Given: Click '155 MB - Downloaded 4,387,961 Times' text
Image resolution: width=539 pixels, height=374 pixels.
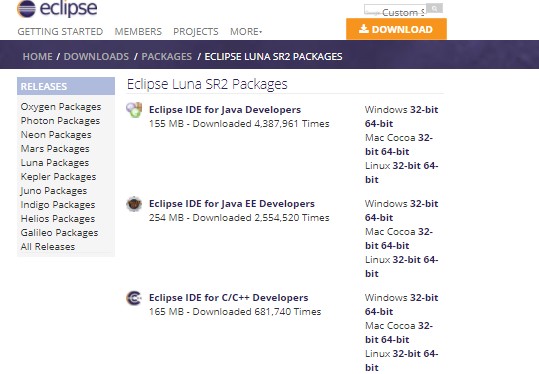Looking at the screenshot, I should coord(239,124).
